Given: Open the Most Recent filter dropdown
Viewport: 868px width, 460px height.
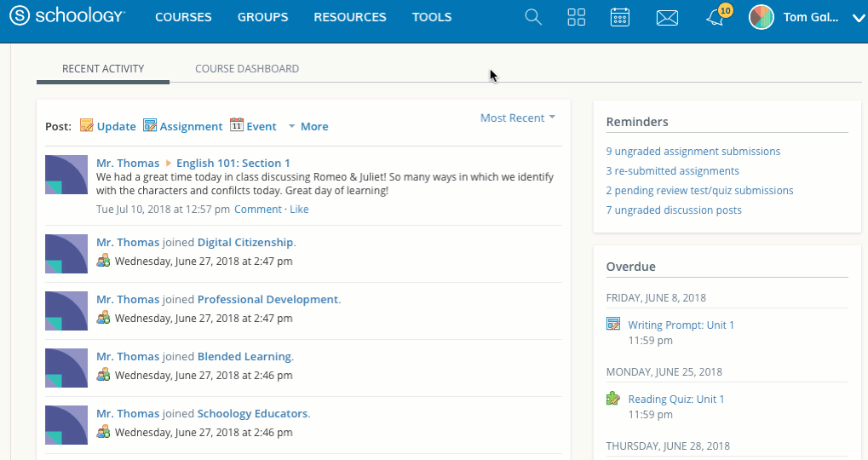Looking at the screenshot, I should [518, 118].
